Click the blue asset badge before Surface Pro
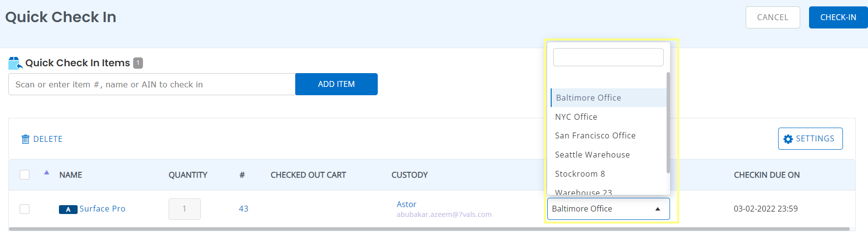868x240 pixels. click(68, 210)
